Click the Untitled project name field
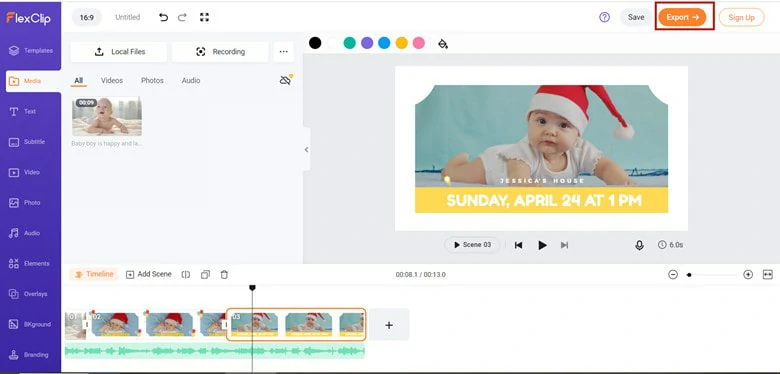 pyautogui.click(x=127, y=17)
